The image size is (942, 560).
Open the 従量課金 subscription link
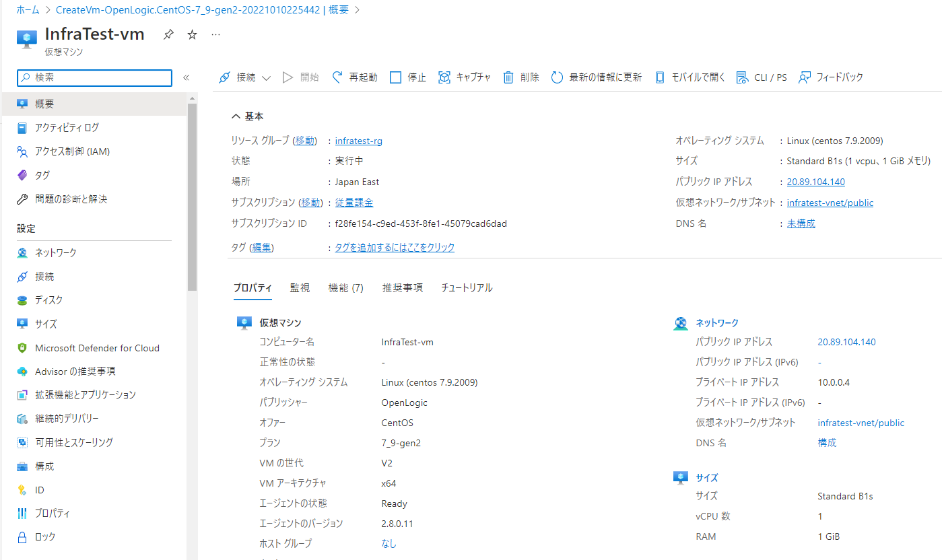354,203
